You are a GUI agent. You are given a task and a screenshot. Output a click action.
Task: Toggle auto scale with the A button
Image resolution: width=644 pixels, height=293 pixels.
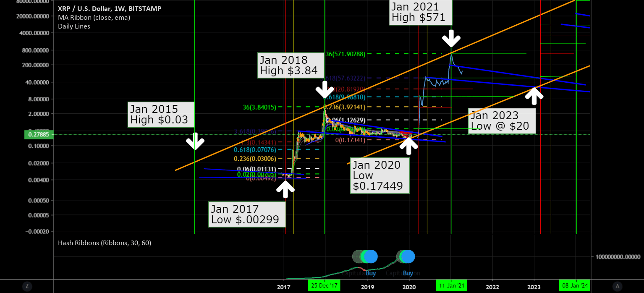point(617,286)
